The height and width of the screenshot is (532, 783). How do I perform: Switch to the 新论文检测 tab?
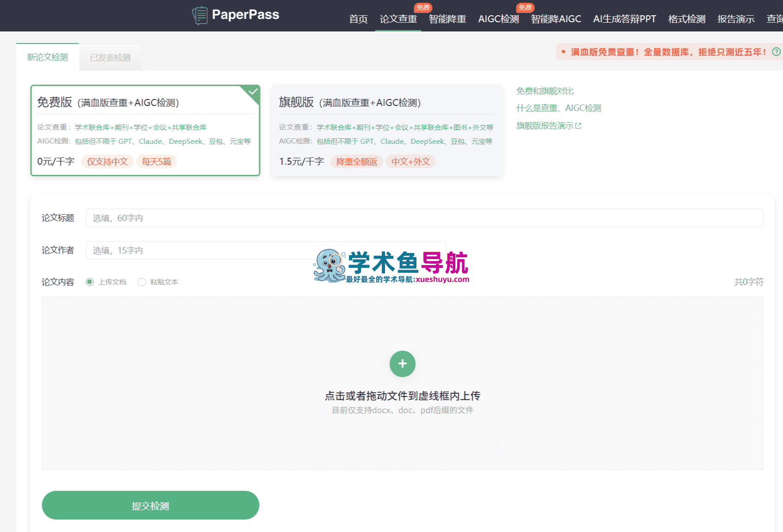(47, 57)
